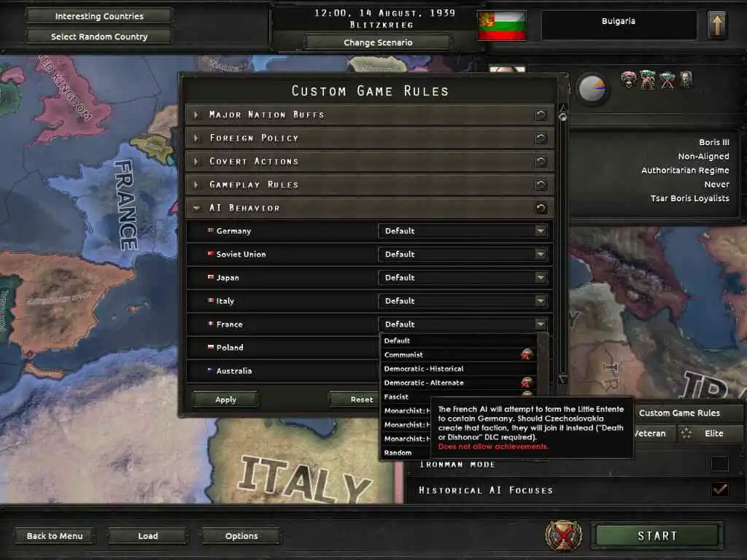Reset the Major Nation Buffs section icon

pos(541,114)
